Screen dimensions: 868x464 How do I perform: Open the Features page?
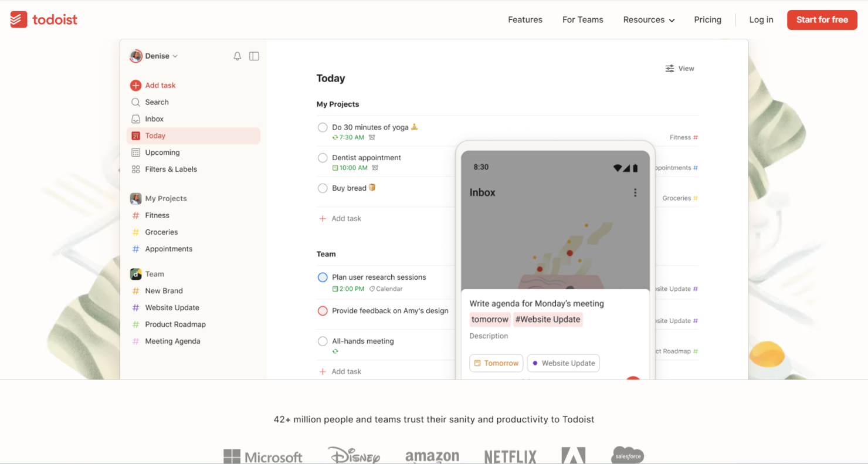(525, 20)
